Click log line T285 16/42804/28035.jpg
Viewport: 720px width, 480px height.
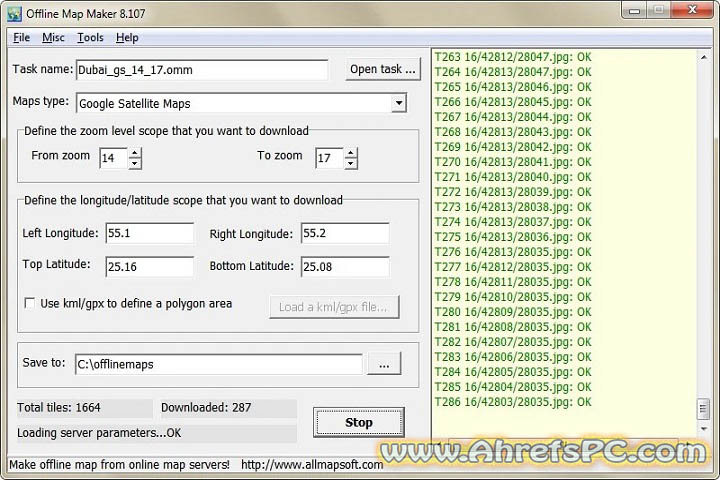[x=513, y=387]
